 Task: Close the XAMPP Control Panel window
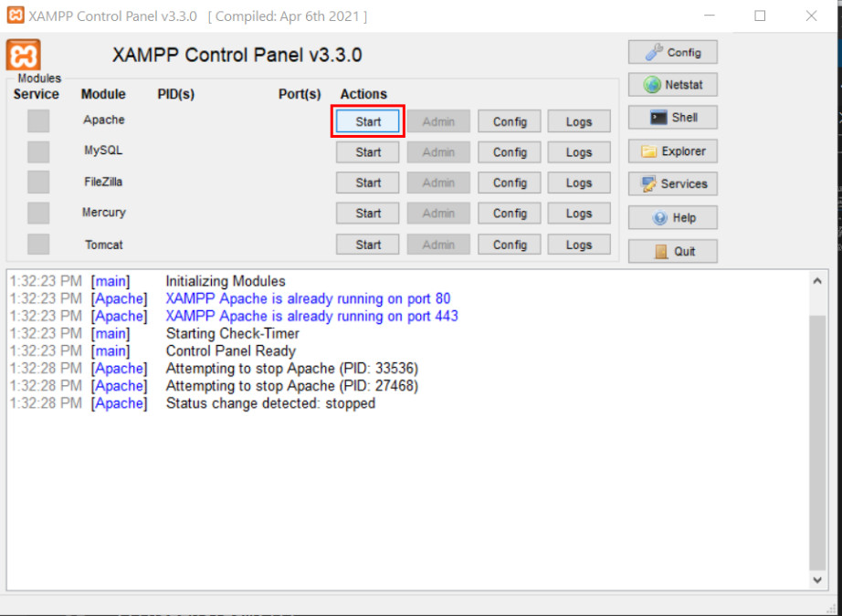(x=811, y=16)
